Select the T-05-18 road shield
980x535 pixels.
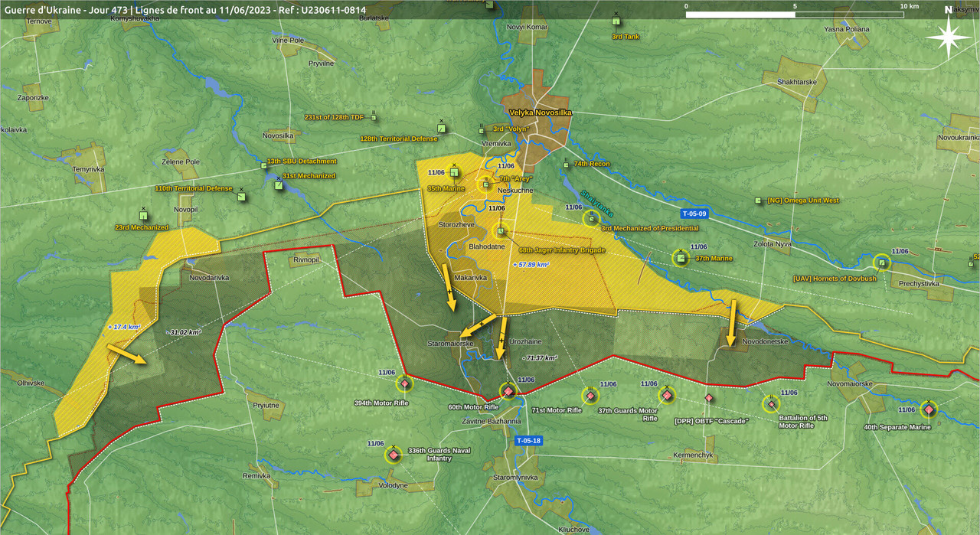tap(528, 441)
